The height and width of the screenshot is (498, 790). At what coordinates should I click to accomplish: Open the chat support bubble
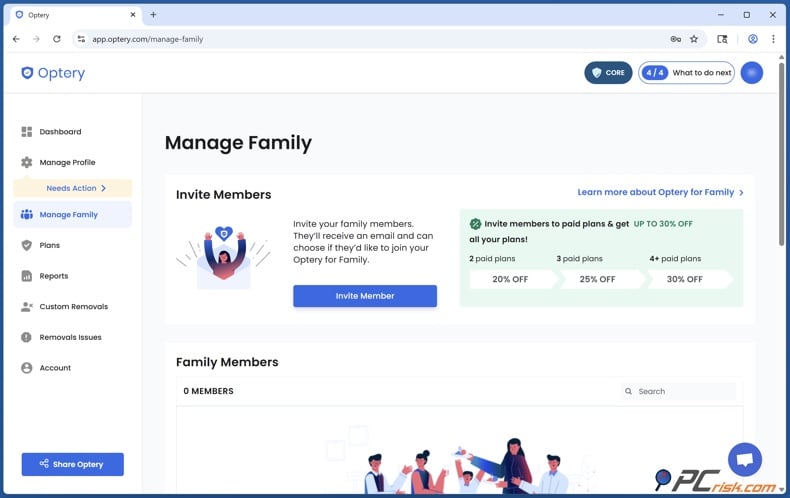click(745, 459)
